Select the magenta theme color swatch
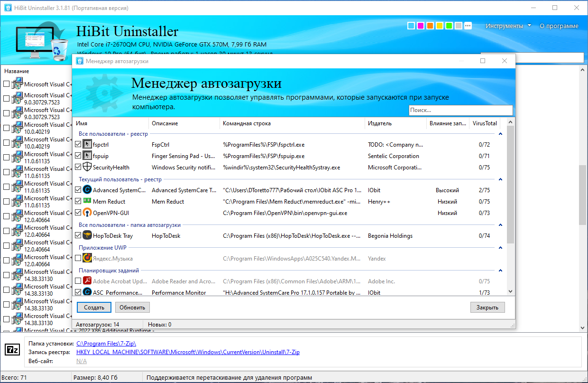588x383 pixels. [x=421, y=26]
